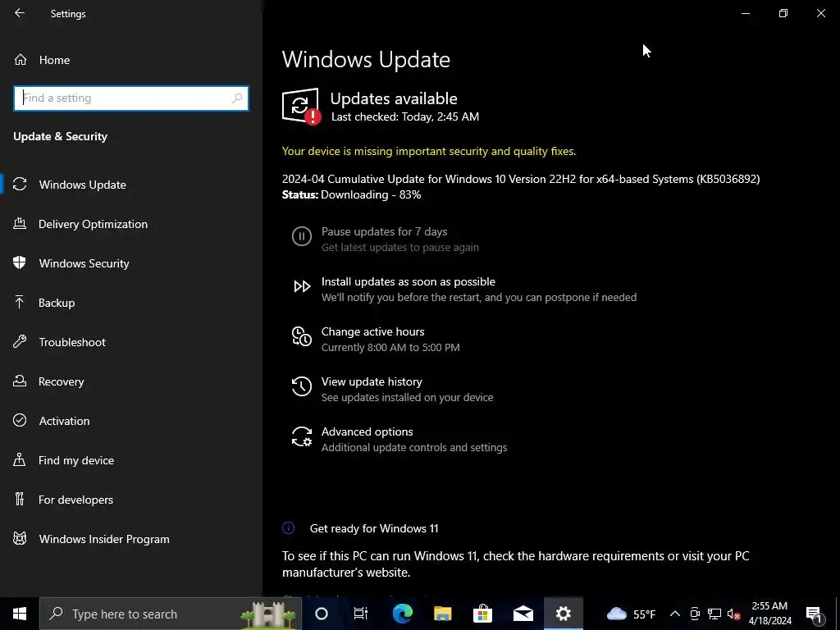Open Task View on taskbar
The width and height of the screenshot is (840, 630).
coord(361,614)
